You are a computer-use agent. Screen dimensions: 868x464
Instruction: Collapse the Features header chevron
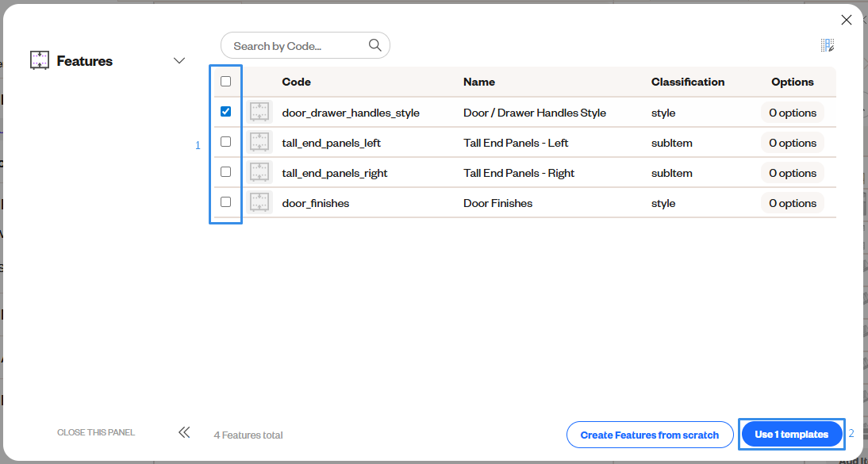179,59
